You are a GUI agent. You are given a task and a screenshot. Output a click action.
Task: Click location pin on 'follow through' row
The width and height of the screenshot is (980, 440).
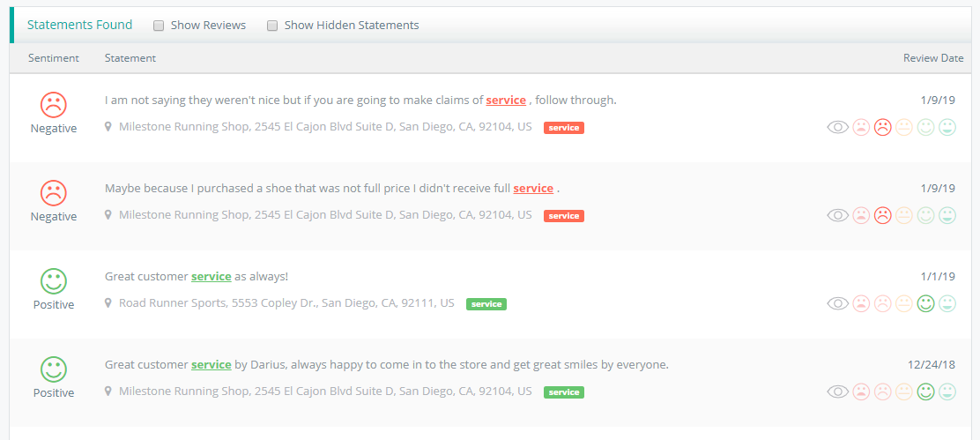(x=108, y=127)
